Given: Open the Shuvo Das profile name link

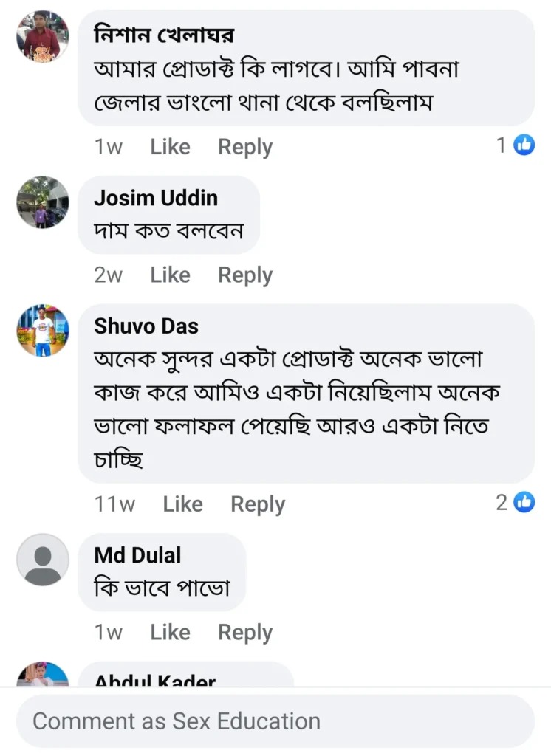Looking at the screenshot, I should coord(146,326).
